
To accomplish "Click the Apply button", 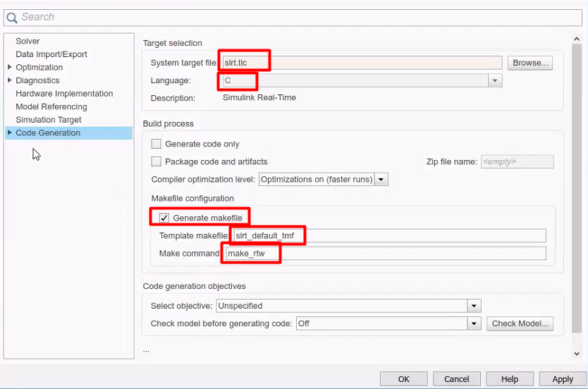I will [x=562, y=378].
